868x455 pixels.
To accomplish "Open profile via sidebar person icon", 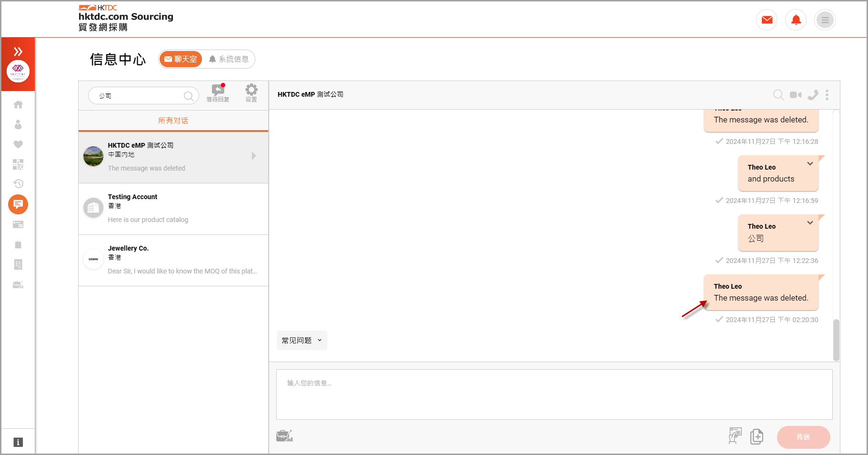I will point(18,124).
